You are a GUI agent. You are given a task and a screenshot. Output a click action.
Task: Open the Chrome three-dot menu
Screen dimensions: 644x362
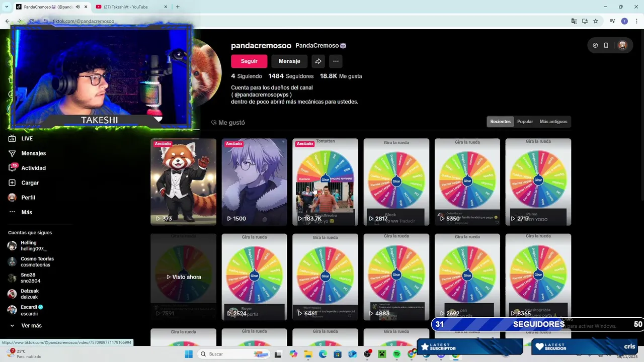(x=636, y=21)
